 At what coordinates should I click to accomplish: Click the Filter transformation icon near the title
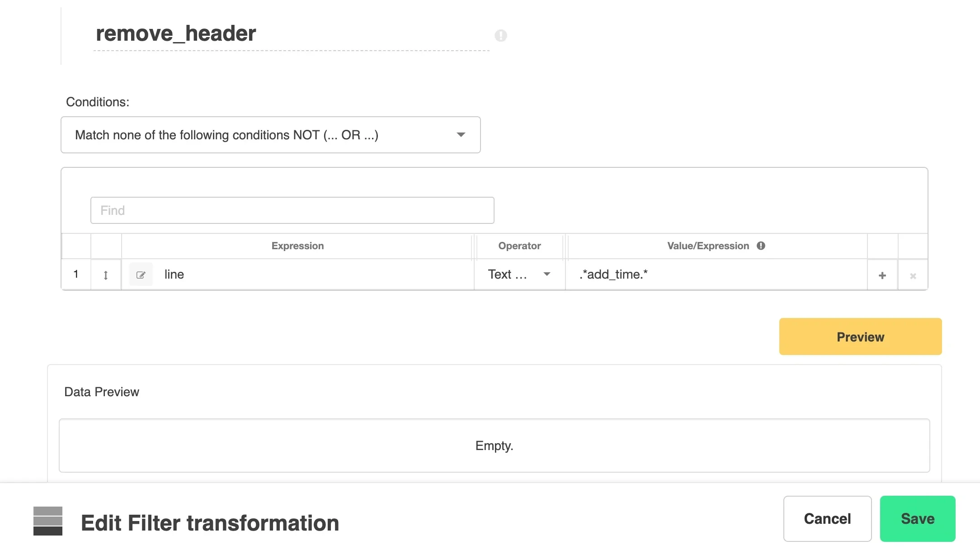pyautogui.click(x=47, y=520)
